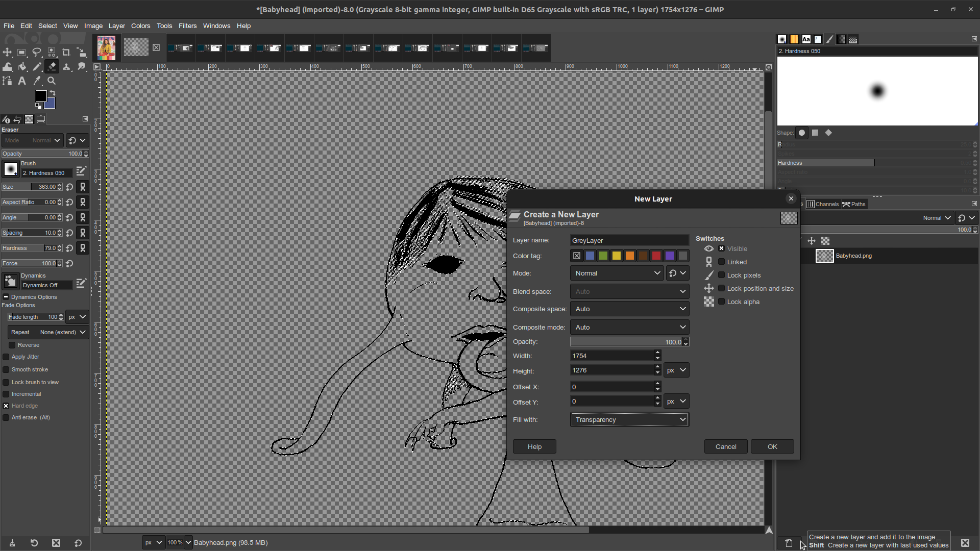Click the Babyhead.png layer thumbnail
Image resolution: width=980 pixels, height=551 pixels.
click(x=824, y=256)
